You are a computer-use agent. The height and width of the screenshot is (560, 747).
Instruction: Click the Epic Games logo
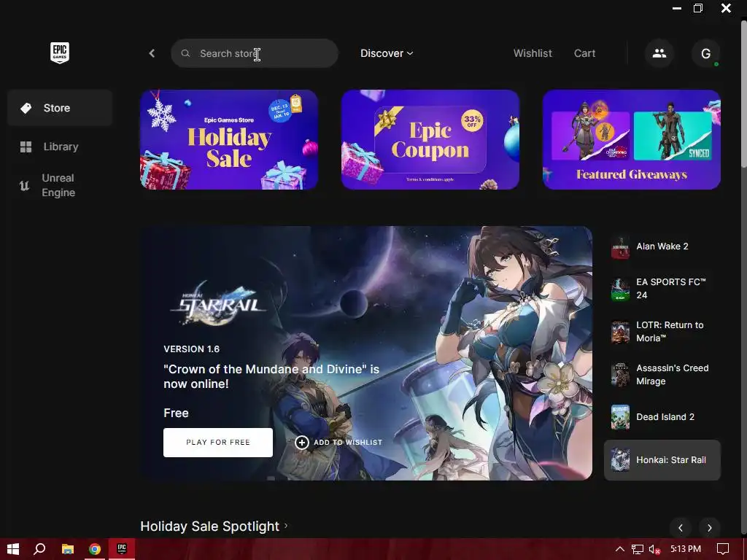(60, 52)
